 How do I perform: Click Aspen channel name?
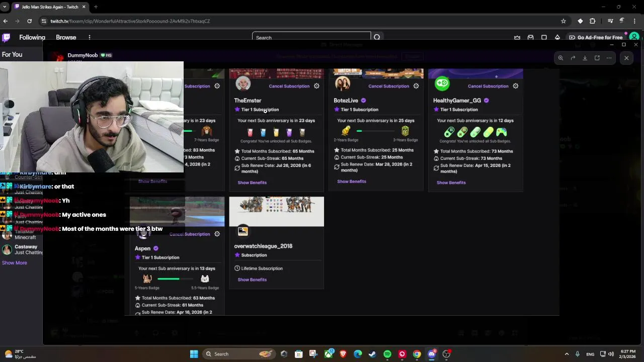click(x=142, y=248)
